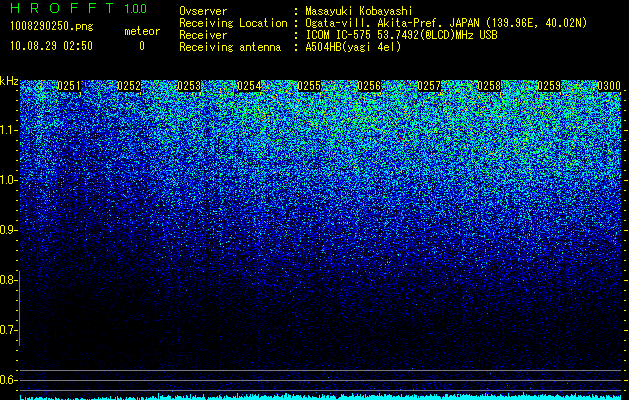Click the 0300 time marker
Viewport: 629px width, 400px height.
coord(609,86)
